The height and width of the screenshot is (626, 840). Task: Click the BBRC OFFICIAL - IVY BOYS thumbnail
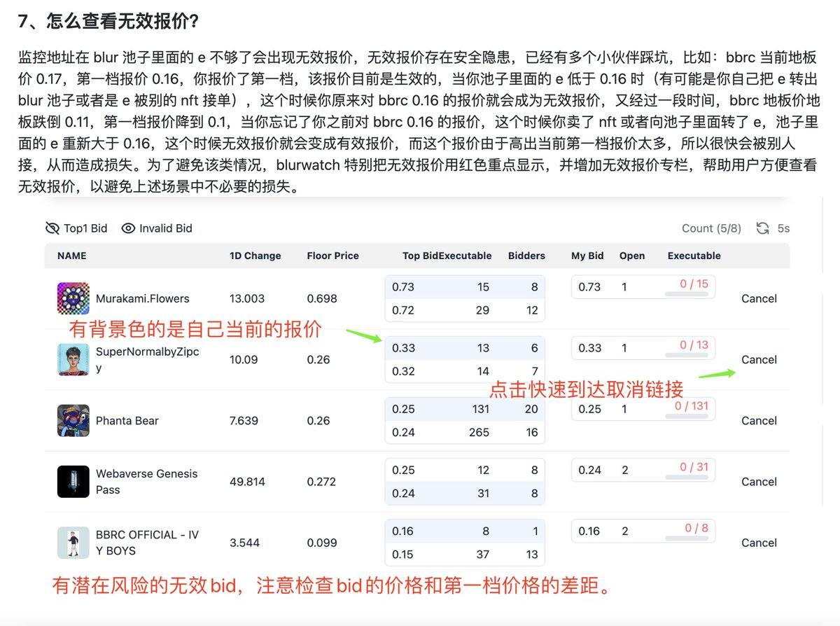point(73,543)
